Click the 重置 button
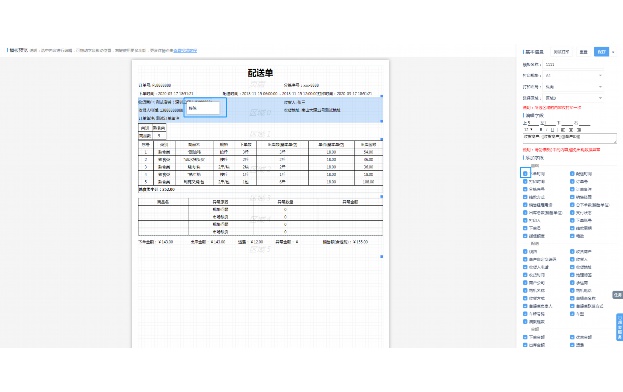Image resolution: width=623 pixels, height=392 pixels. coord(583,52)
